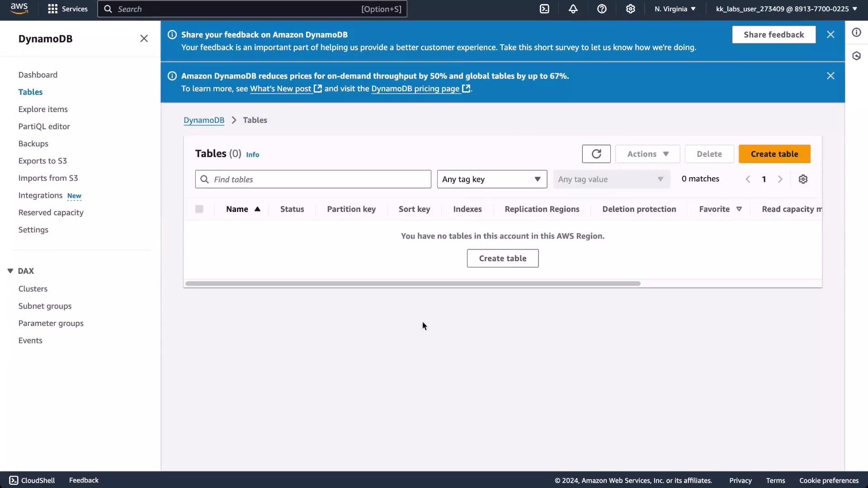Click Create table in empty list

(x=503, y=258)
